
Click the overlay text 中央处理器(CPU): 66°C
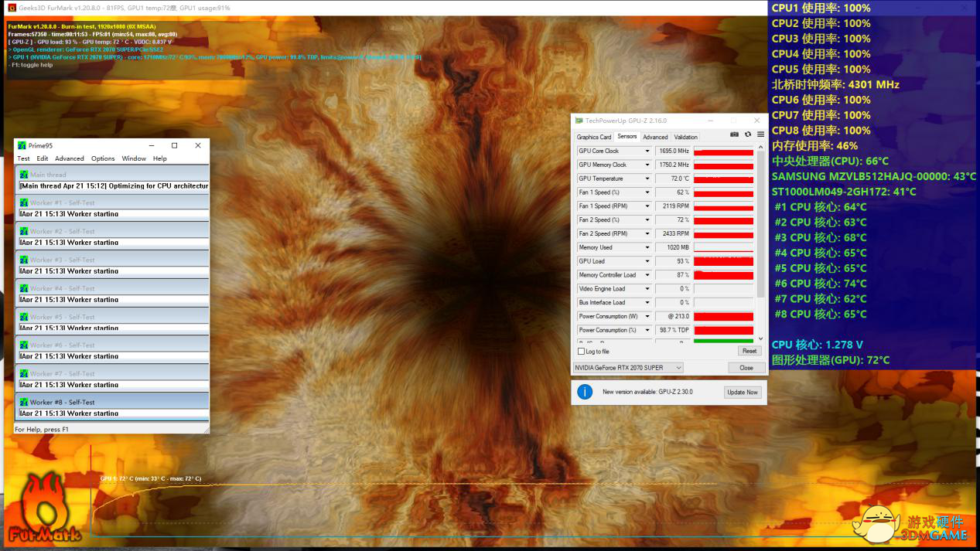pyautogui.click(x=830, y=161)
